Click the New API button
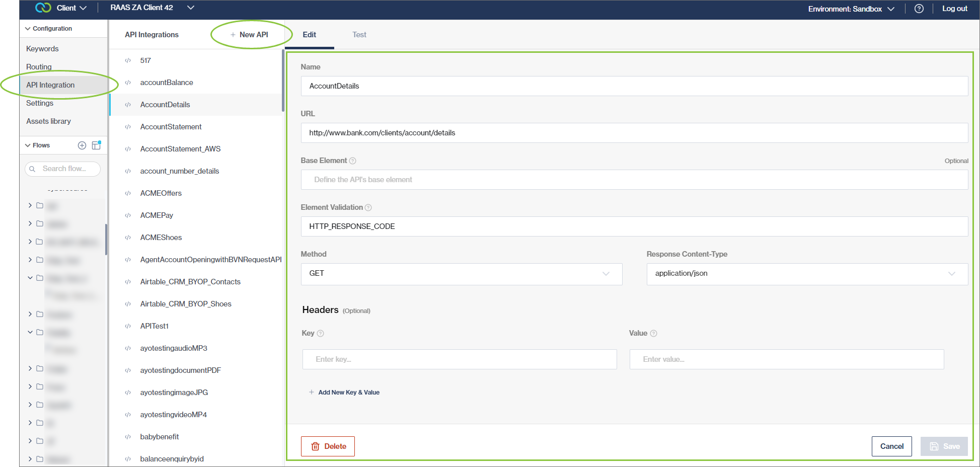Screen dimensions: 980x467 [249, 35]
